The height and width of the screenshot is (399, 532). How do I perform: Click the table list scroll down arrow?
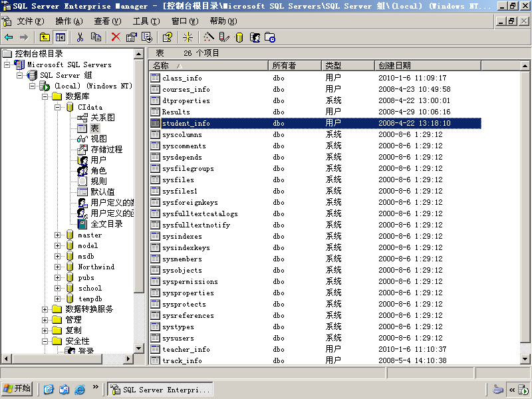525,359
